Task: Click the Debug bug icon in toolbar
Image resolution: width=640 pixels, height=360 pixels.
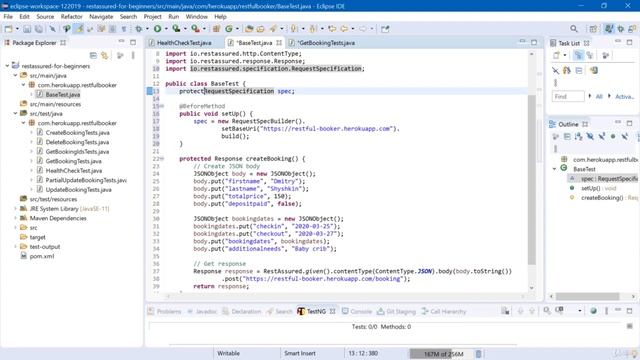Action: (139, 29)
